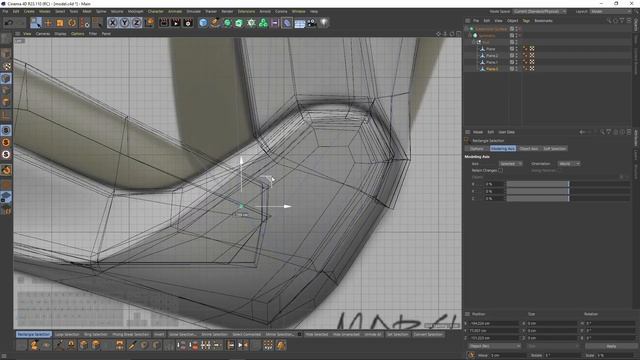Click the green Extrude generator icon
The width and height of the screenshot is (640, 360).
(239, 23)
